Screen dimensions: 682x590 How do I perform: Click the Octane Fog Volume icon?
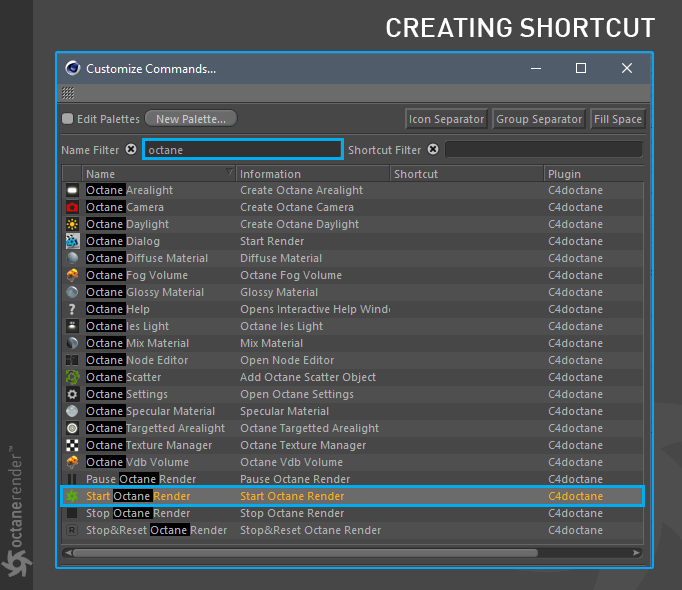[72, 275]
